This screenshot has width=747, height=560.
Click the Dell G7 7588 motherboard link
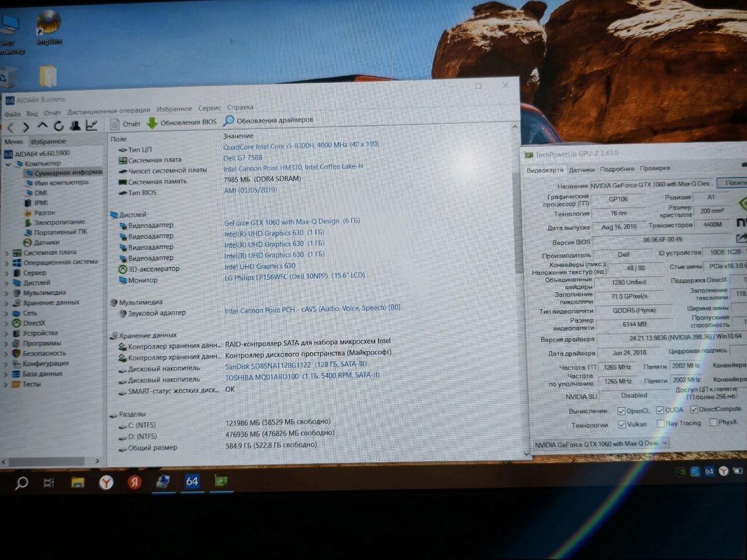(x=243, y=157)
